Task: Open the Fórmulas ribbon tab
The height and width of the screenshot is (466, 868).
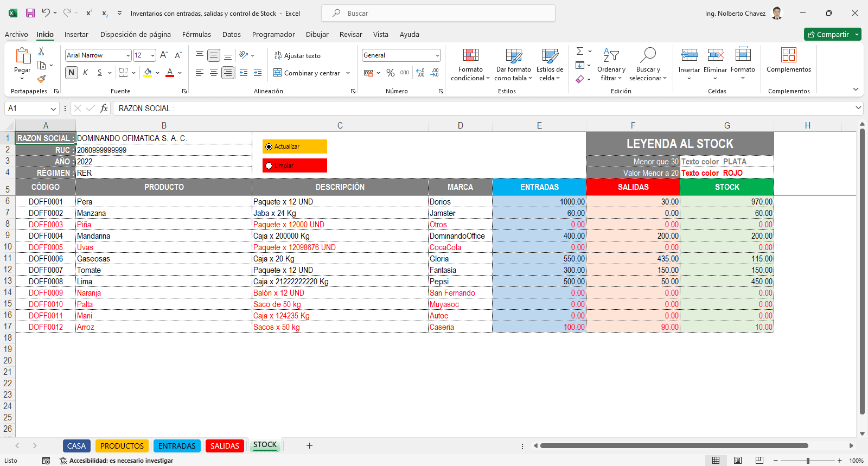Action: point(196,34)
